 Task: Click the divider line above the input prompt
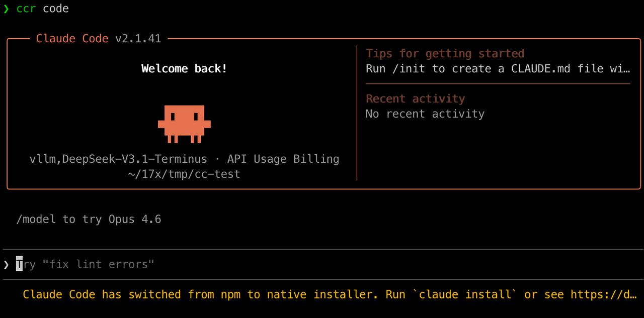point(322,247)
